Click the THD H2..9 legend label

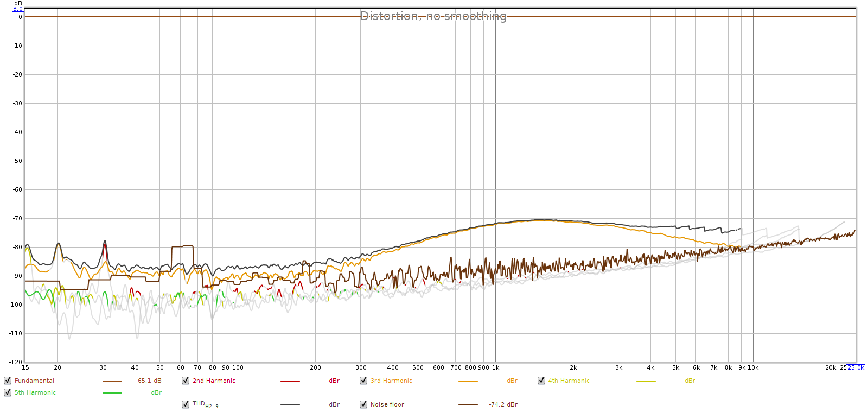click(x=206, y=404)
